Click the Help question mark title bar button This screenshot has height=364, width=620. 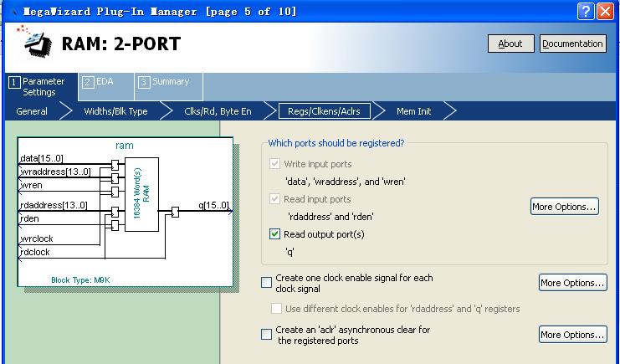click(586, 12)
